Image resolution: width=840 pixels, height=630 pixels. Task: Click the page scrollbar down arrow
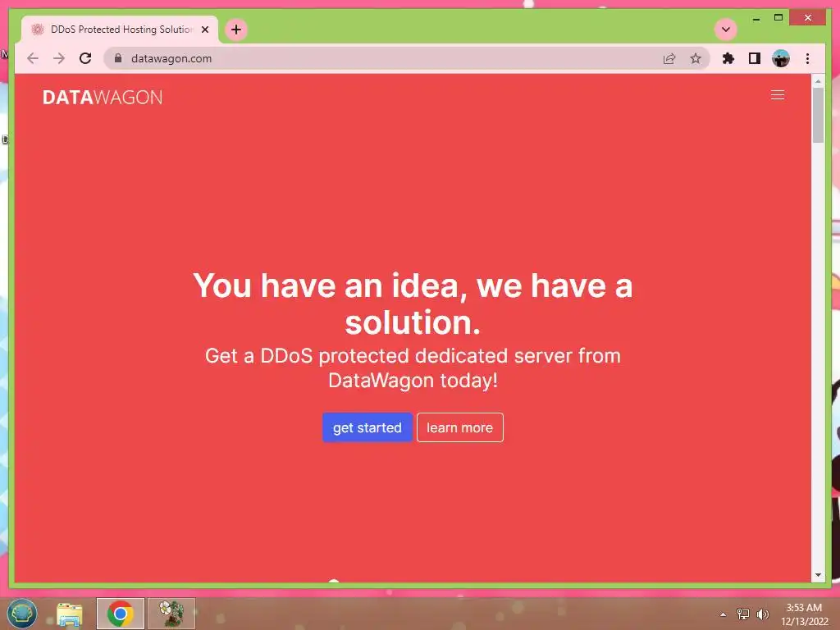tap(818, 575)
